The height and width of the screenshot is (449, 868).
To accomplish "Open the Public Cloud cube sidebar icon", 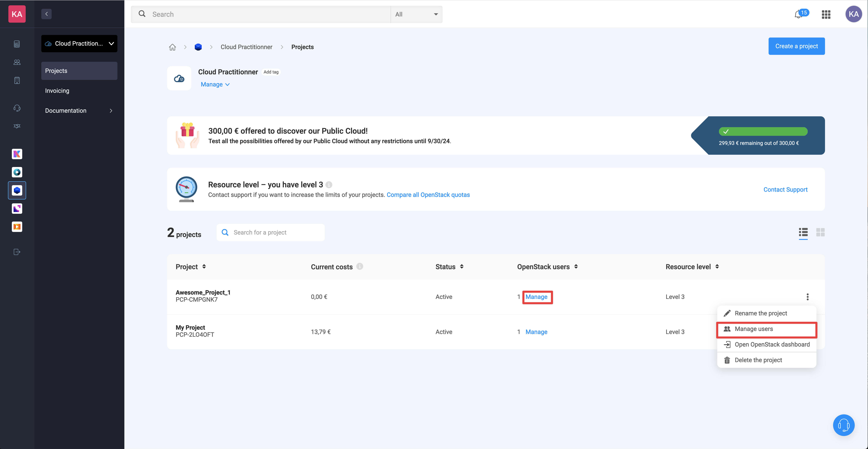I will (17, 191).
